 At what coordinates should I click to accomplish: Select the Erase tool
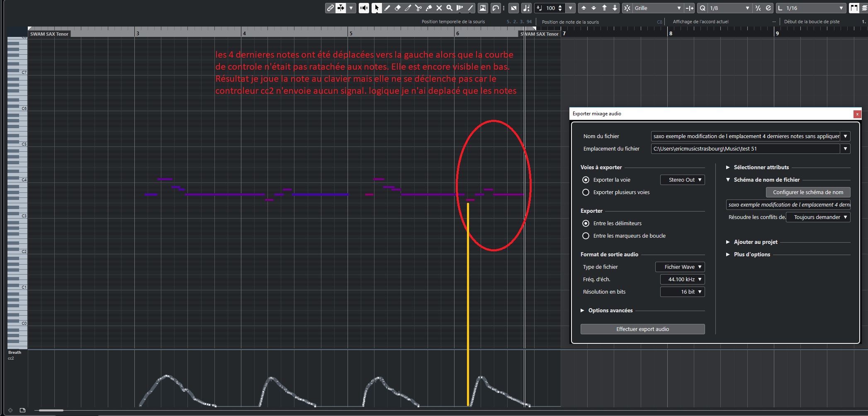tap(397, 8)
